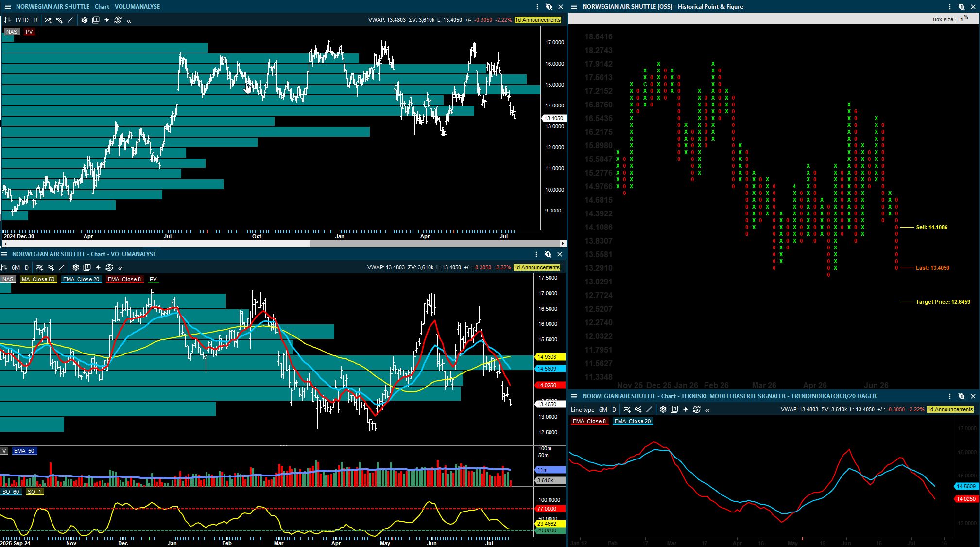Click 1d Announcements badge in Trendindikator chart

pyautogui.click(x=950, y=409)
